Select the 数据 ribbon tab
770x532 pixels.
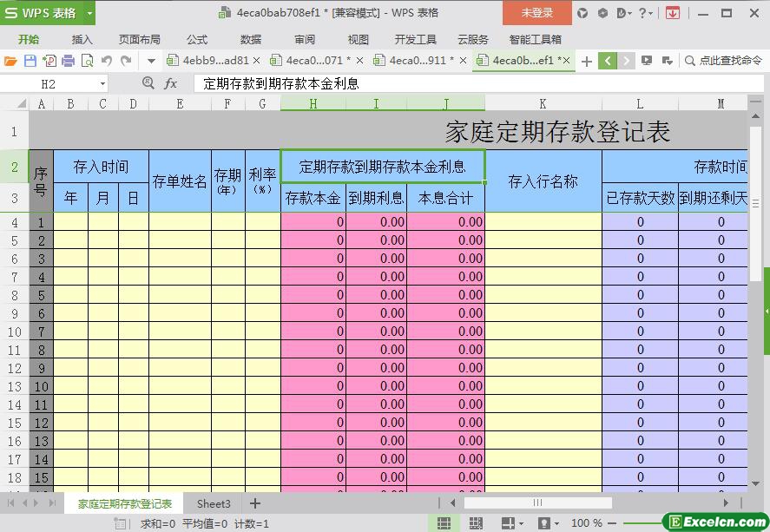pos(251,39)
